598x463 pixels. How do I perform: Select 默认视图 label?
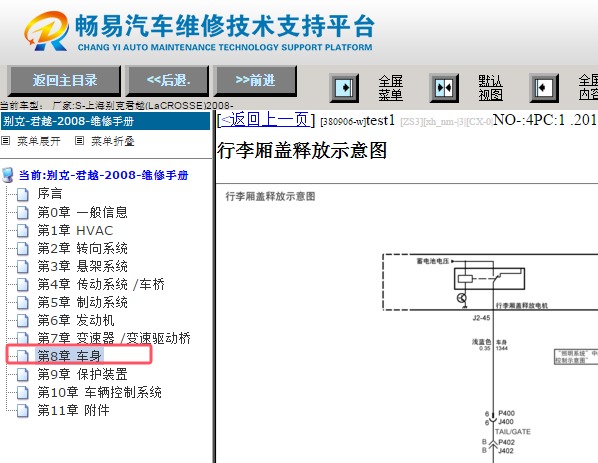(490, 88)
